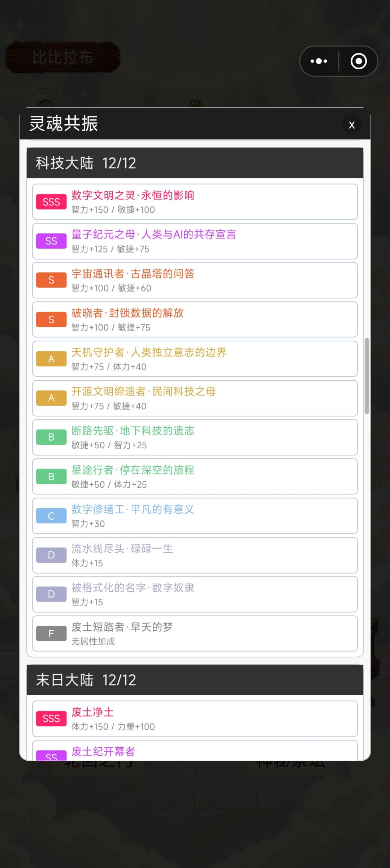The image size is (390, 868).
Task: Select 星途行者·停在深空的旅程 entry
Action: click(195, 476)
